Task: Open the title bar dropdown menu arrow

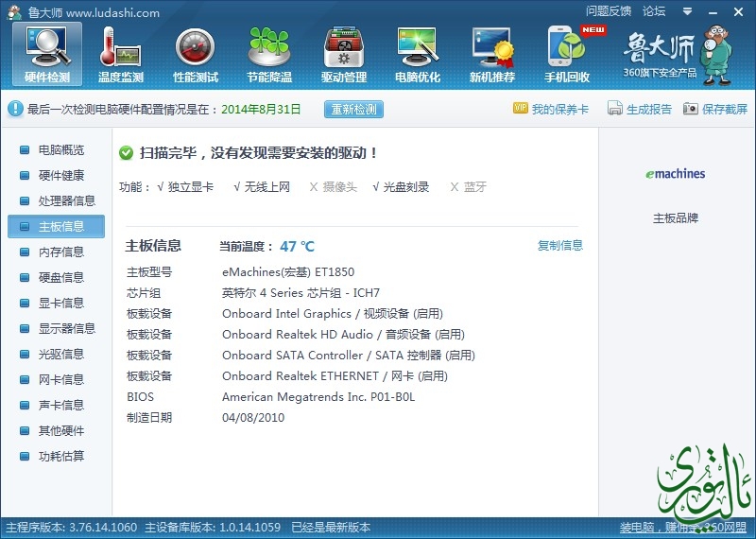Action: pyautogui.click(x=688, y=11)
